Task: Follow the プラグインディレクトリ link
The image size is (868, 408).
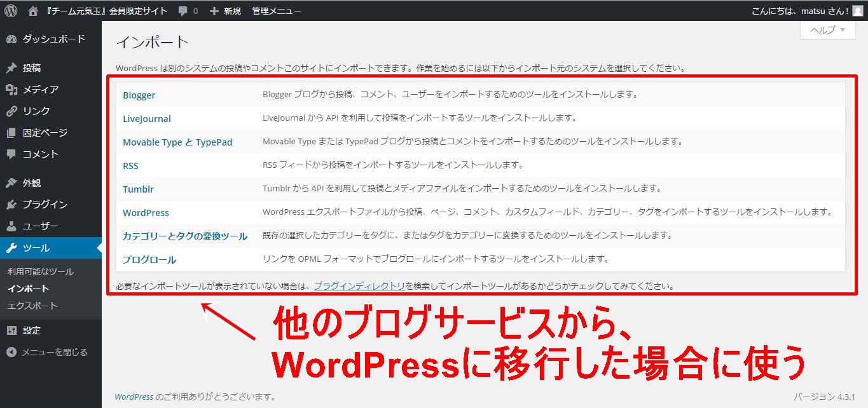Action: click(359, 286)
